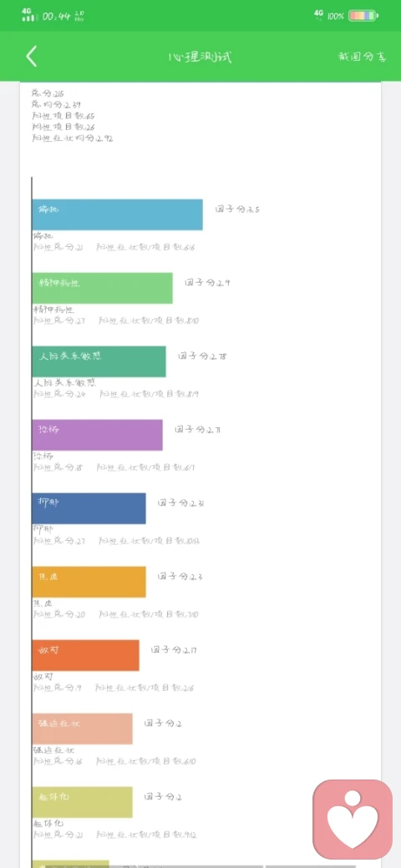
Task: Tap the 阳性症状均分:2.92 summary line
Action: click(73, 139)
